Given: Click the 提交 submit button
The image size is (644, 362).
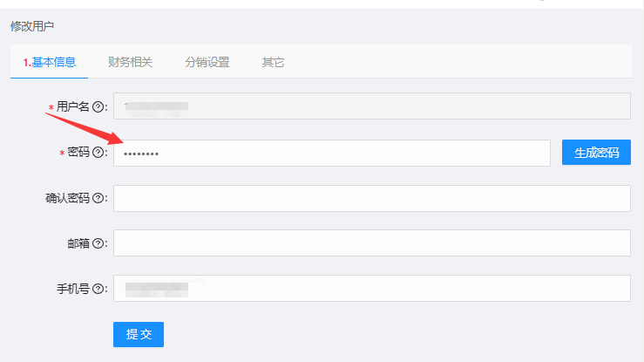Looking at the screenshot, I should 139,334.
